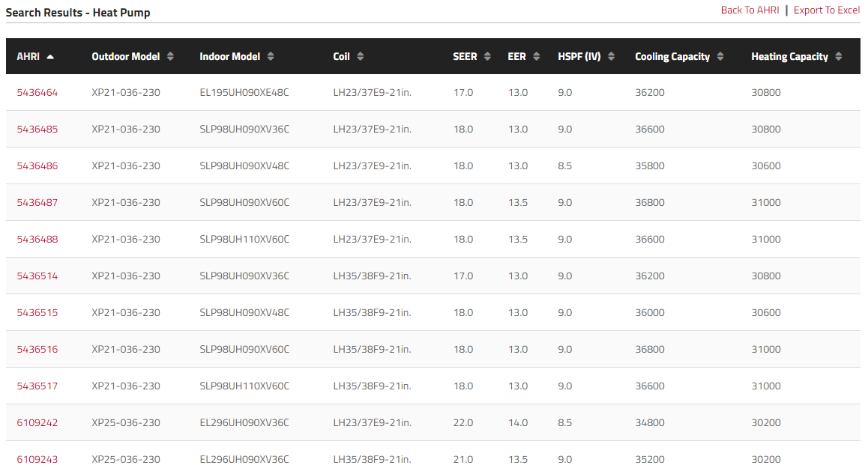Screen dimensions: 868x474
Task: Click the SEER column header label
Action: (465, 56)
